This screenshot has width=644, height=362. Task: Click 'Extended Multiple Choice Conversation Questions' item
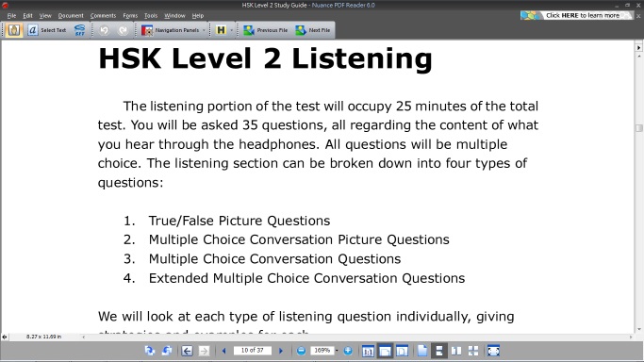click(306, 278)
